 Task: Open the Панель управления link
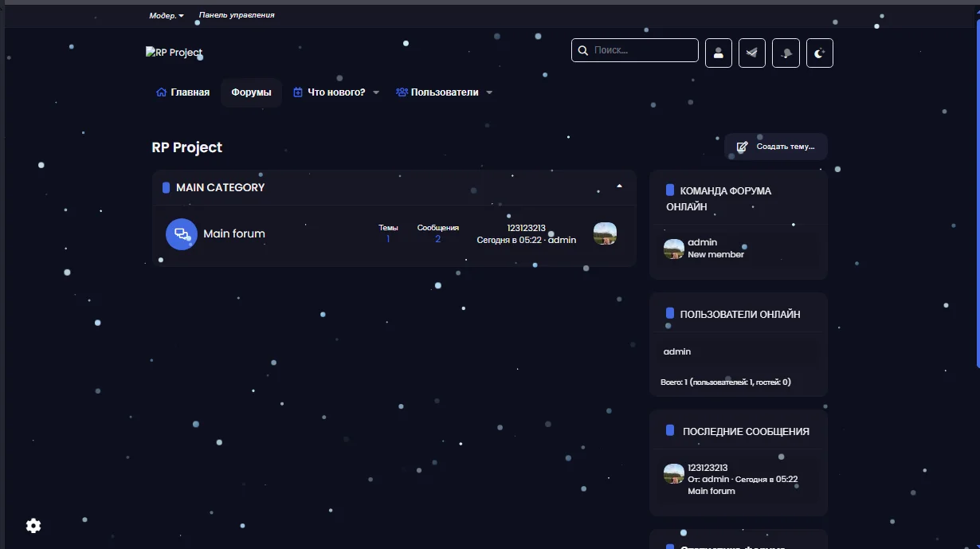click(x=237, y=15)
